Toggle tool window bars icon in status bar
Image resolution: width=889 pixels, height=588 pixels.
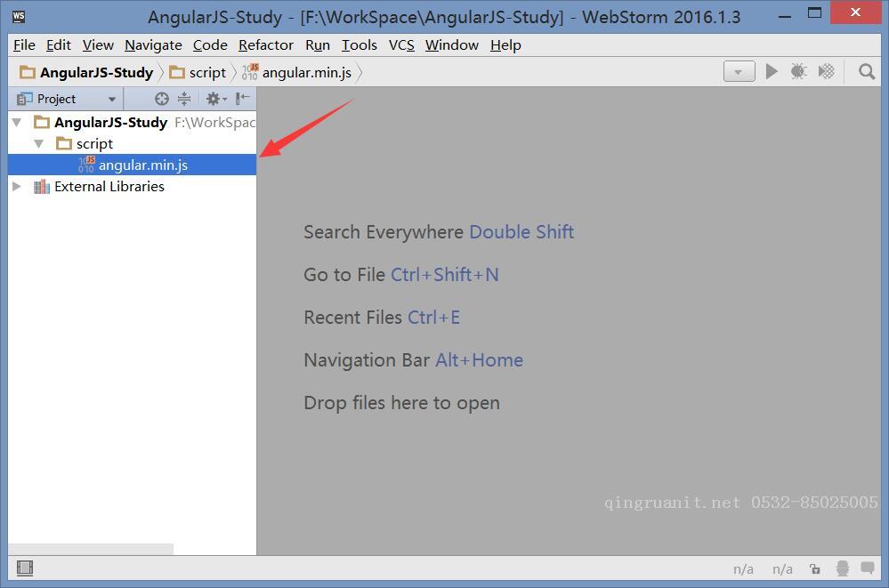coord(24,568)
